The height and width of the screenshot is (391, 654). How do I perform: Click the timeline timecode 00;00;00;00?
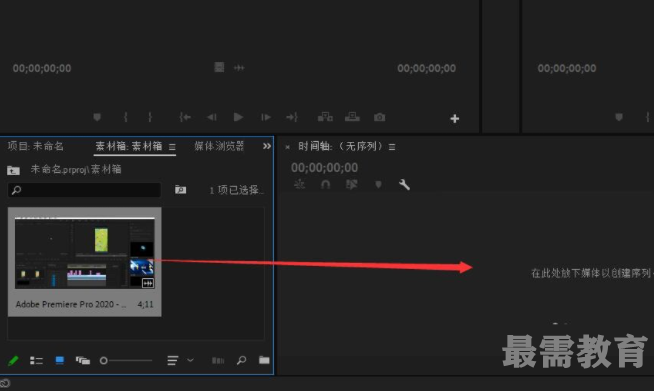click(324, 168)
